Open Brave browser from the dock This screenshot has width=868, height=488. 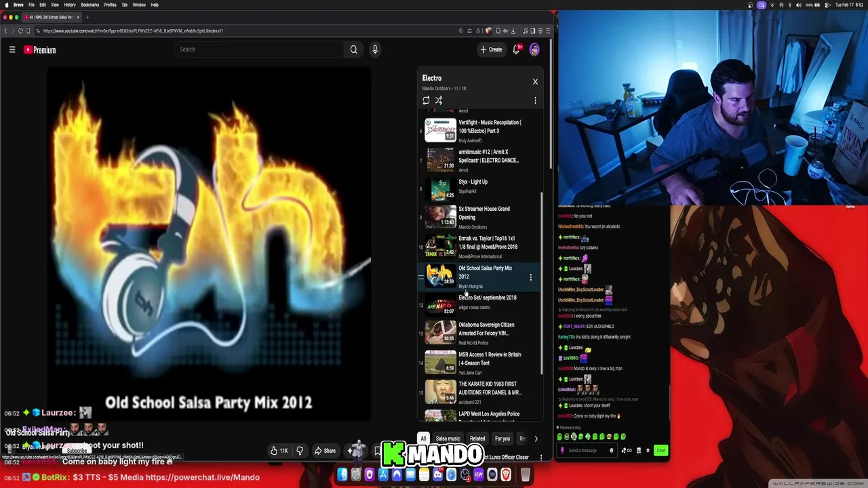(506, 474)
